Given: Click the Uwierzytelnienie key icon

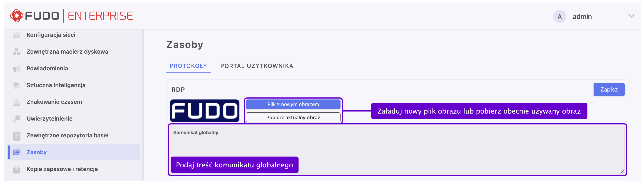Looking at the screenshot, I should coord(17,119).
